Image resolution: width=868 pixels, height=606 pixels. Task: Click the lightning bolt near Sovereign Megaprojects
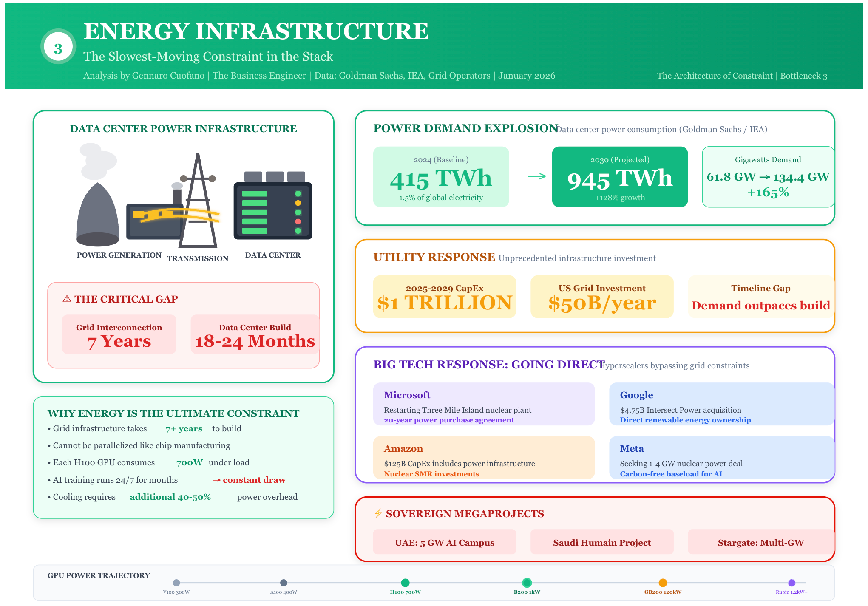tap(378, 513)
